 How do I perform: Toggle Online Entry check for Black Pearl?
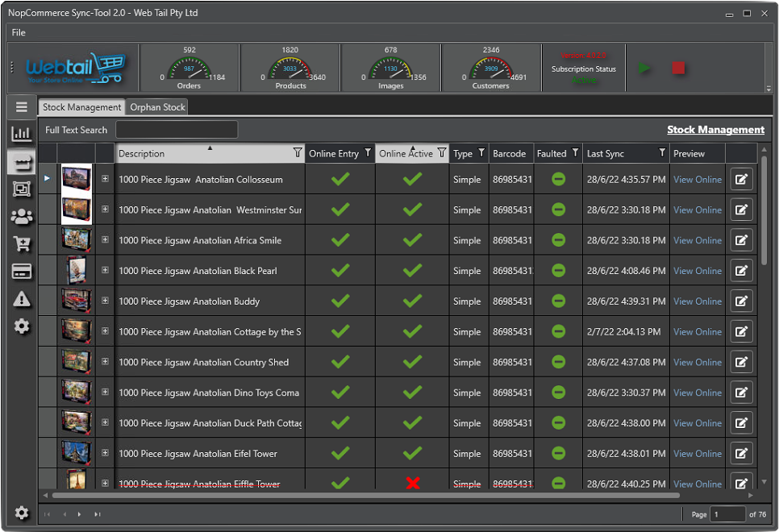(340, 271)
